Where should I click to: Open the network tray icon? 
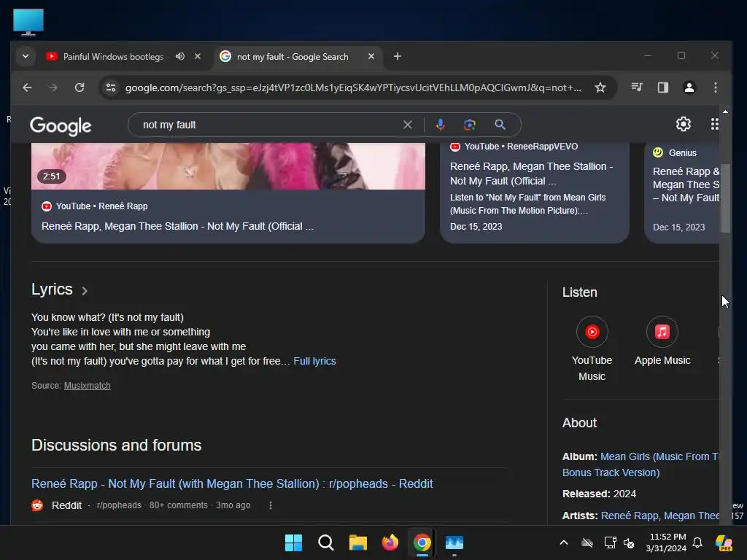click(x=611, y=542)
